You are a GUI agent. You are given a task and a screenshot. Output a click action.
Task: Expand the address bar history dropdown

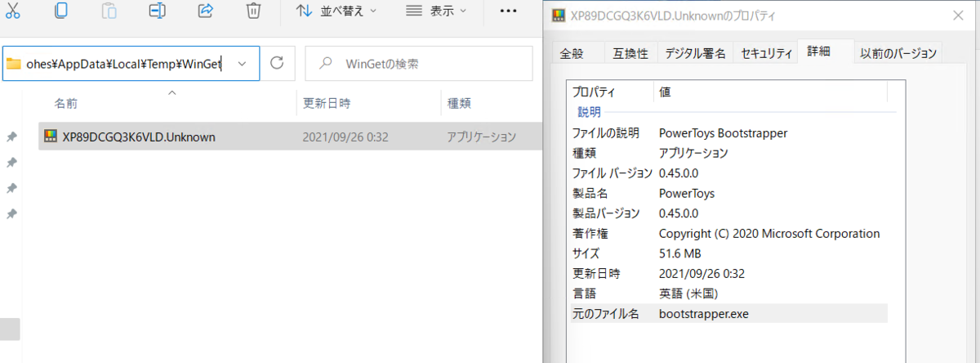coord(243,63)
